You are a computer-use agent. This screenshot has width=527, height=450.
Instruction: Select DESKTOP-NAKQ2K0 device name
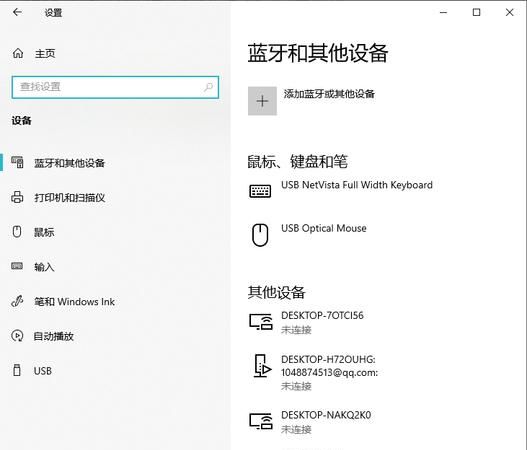[x=326, y=415]
